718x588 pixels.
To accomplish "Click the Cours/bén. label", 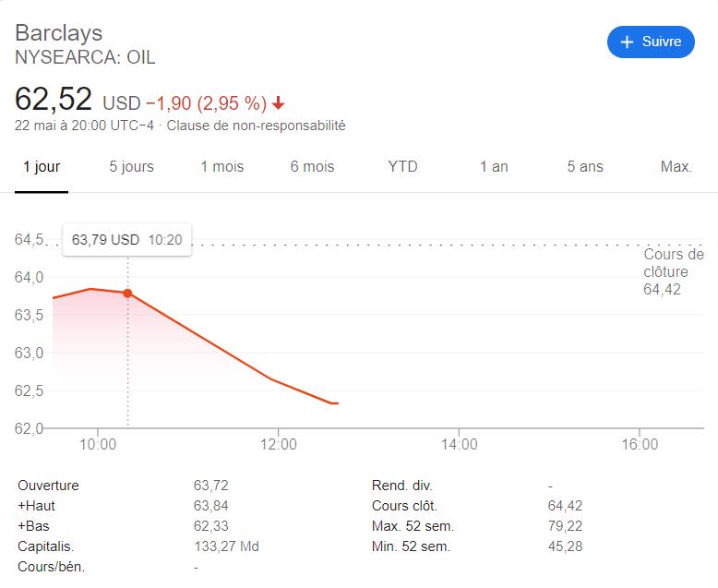I will 52,567.
